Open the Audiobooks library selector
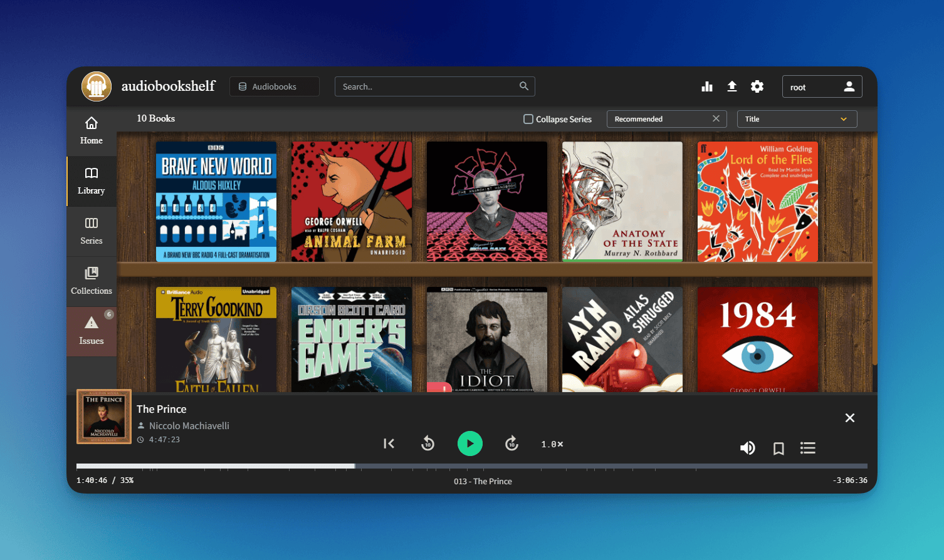 (x=275, y=86)
